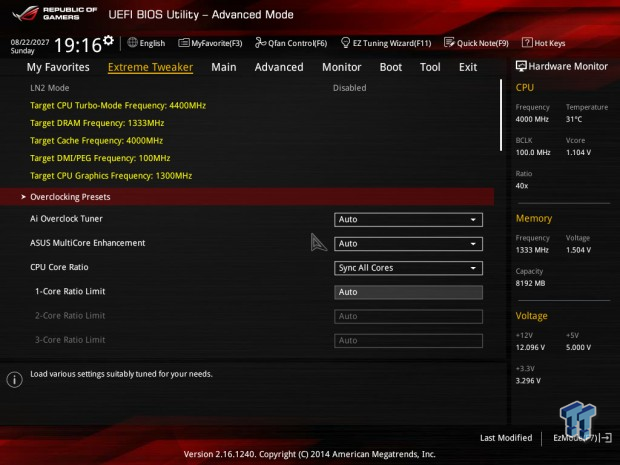The height and width of the screenshot is (465, 620).
Task: Open the My Favorites tab
Action: 58,67
